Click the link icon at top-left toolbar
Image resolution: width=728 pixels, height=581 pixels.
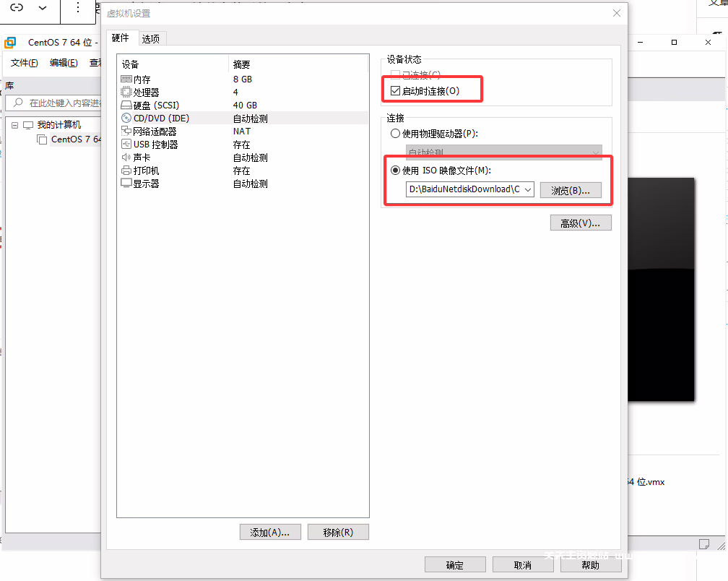click(x=17, y=7)
